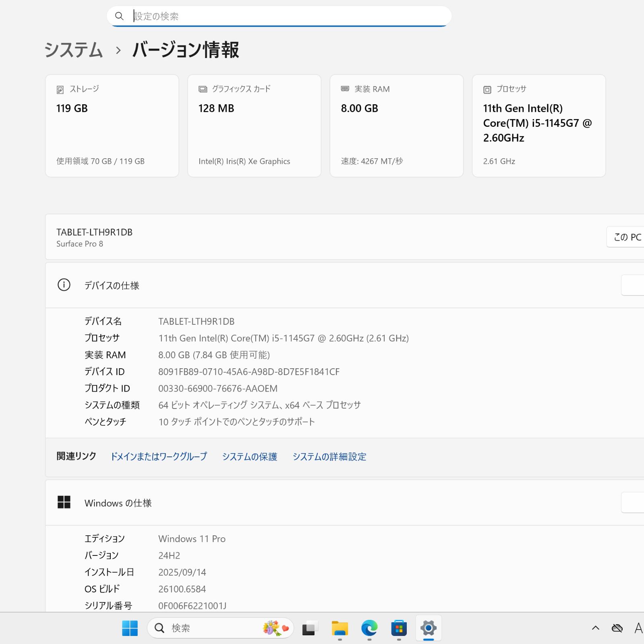Go back to システム breadcrumb
This screenshot has height=644, width=644.
74,50
